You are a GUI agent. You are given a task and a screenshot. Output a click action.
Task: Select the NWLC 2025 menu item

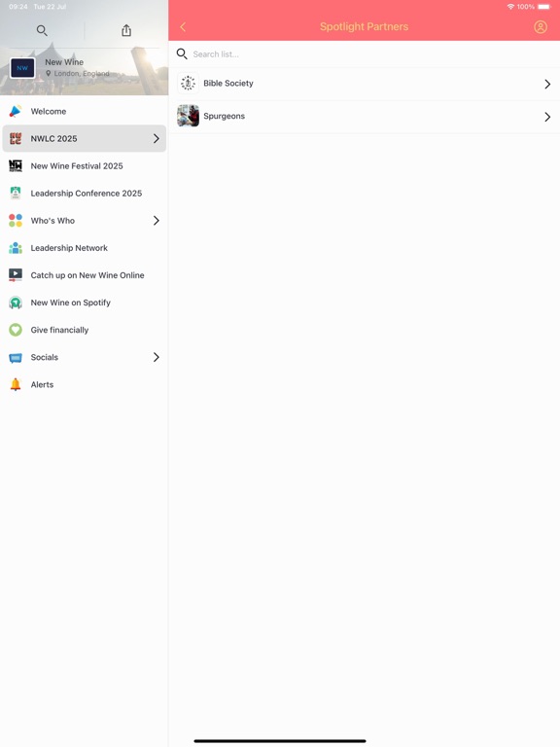(x=85, y=139)
